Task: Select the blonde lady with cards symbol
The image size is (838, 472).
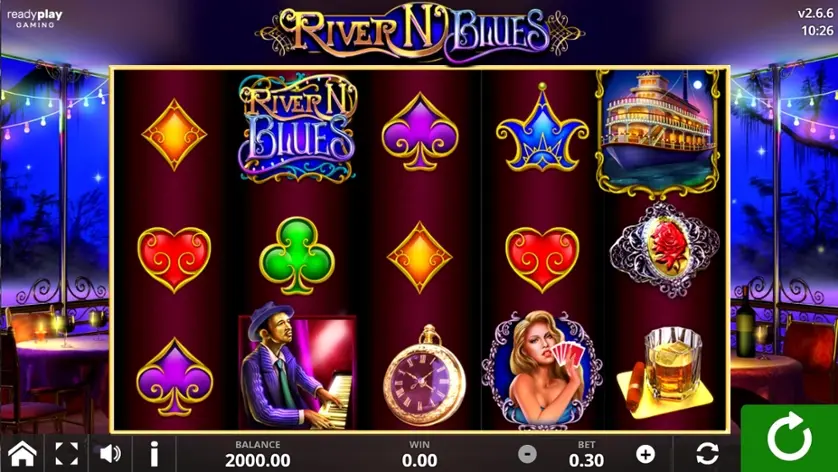Action: click(x=542, y=370)
